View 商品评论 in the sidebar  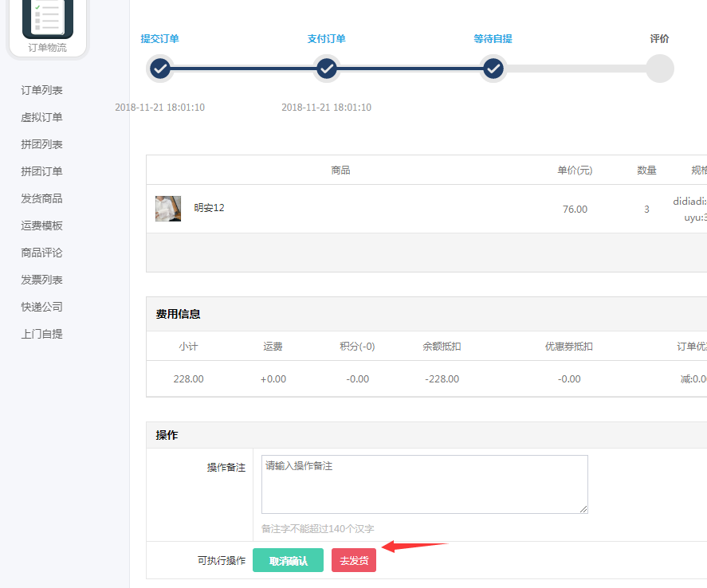coord(41,253)
